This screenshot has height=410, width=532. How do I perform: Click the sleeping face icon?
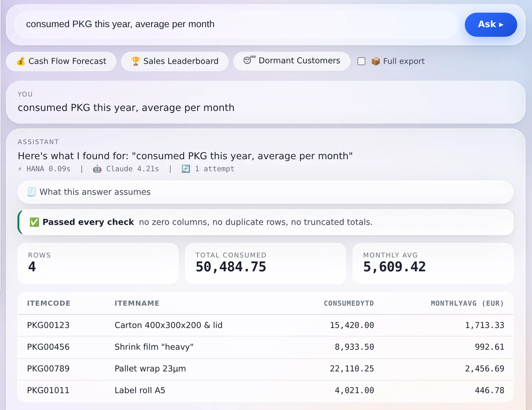[x=249, y=60]
